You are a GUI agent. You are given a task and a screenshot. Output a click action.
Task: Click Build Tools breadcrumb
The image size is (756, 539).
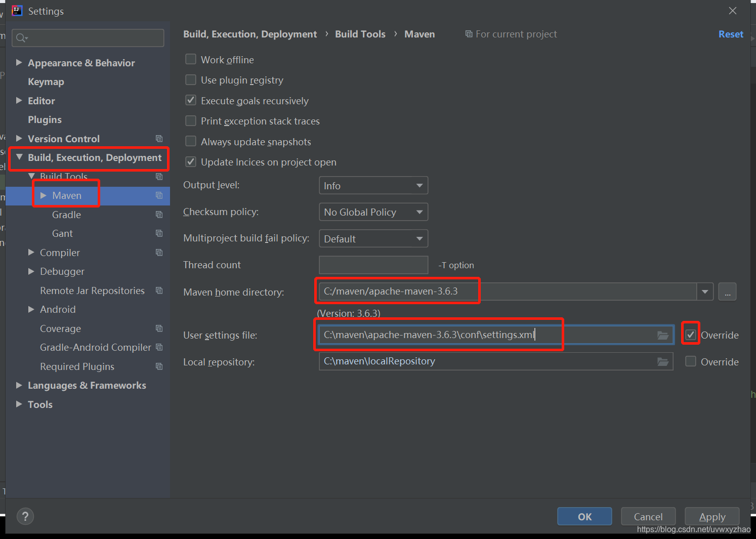click(x=360, y=34)
